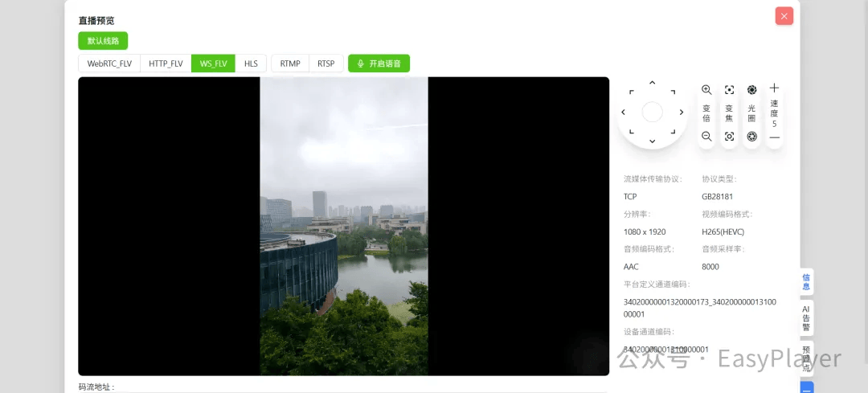Pan camera right with PTZ arrow
The width and height of the screenshot is (868, 393).
pyautogui.click(x=682, y=113)
